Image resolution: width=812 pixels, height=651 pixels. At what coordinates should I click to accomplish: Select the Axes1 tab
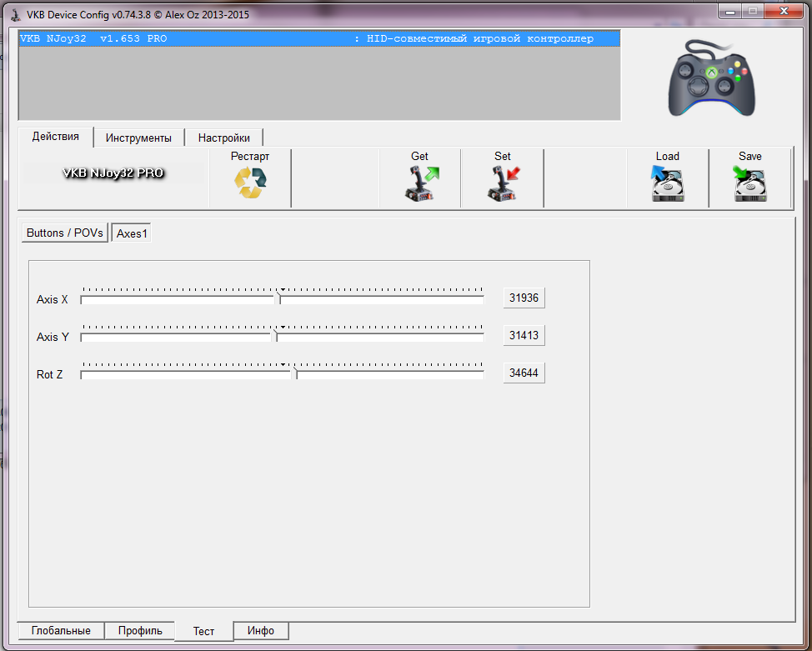[132, 233]
